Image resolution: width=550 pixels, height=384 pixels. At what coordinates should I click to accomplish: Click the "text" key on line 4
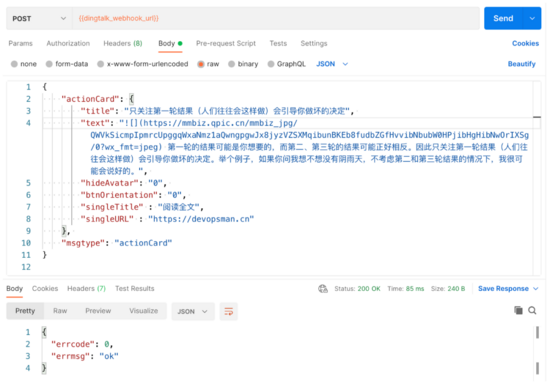tap(95, 123)
